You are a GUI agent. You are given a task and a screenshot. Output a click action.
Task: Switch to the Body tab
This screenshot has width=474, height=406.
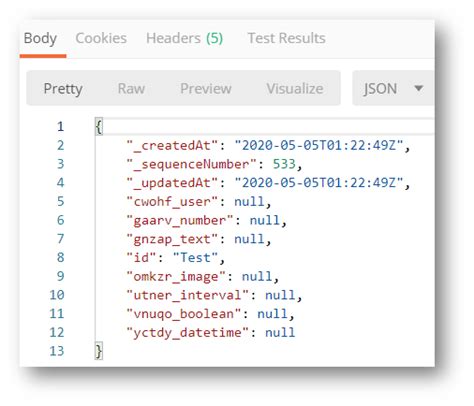coord(40,39)
